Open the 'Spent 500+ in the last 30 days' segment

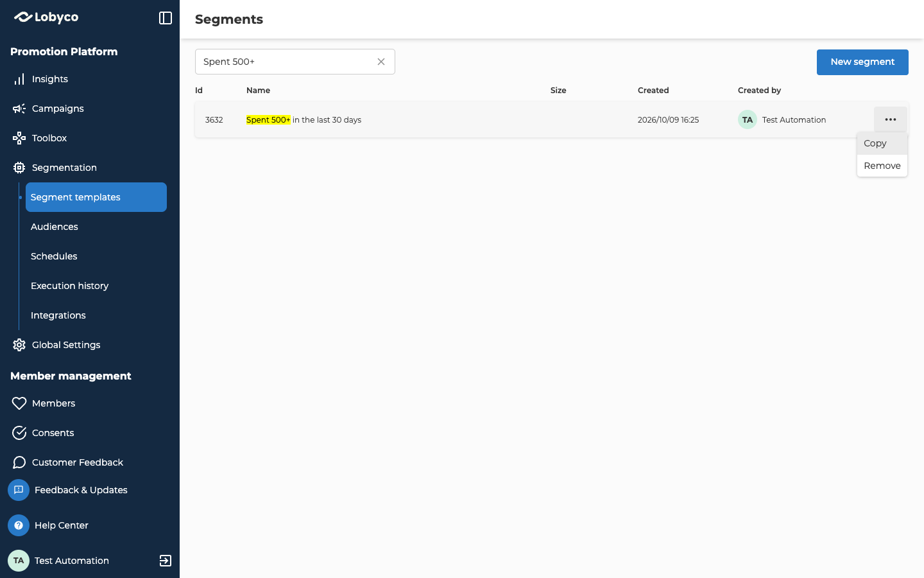click(x=304, y=120)
